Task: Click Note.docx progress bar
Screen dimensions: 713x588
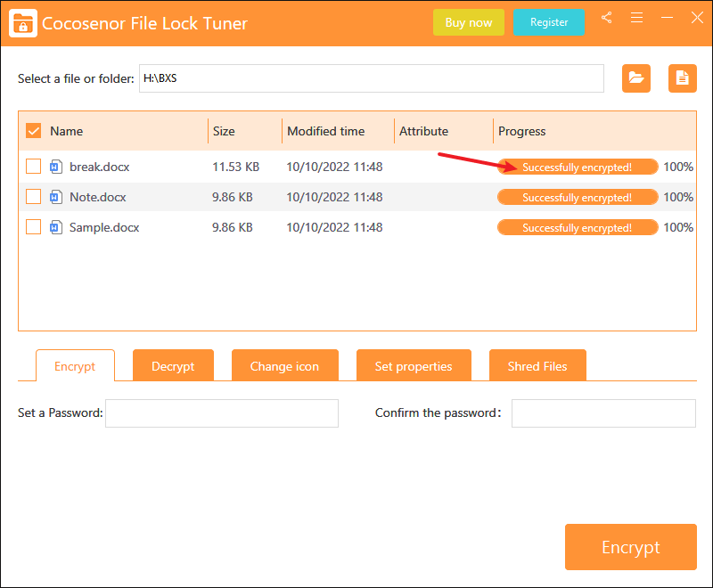Action: point(578,197)
